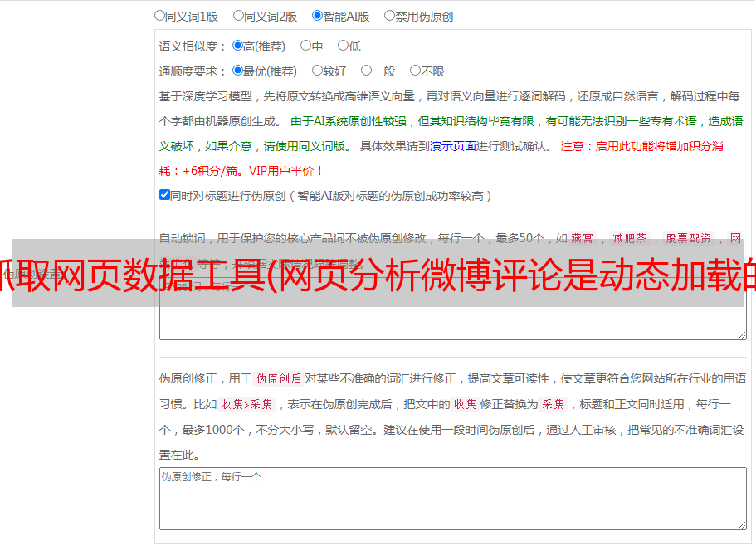Set 语义相似度 to 高(推荐)

point(237,46)
